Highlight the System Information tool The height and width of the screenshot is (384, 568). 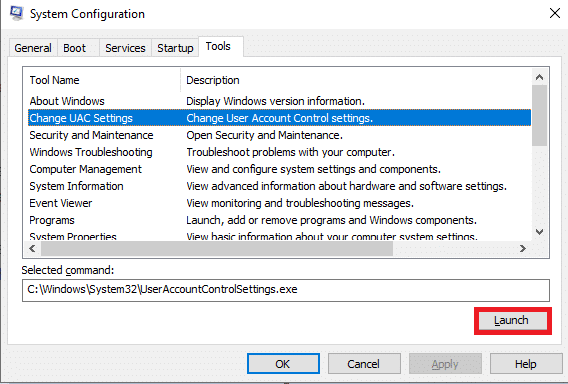coord(279,186)
